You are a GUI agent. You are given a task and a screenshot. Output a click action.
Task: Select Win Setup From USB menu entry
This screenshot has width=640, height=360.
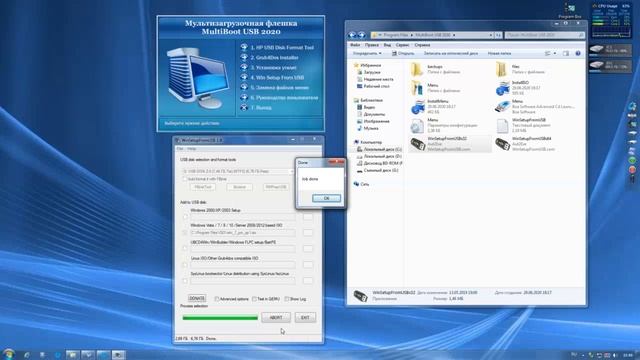277,78
